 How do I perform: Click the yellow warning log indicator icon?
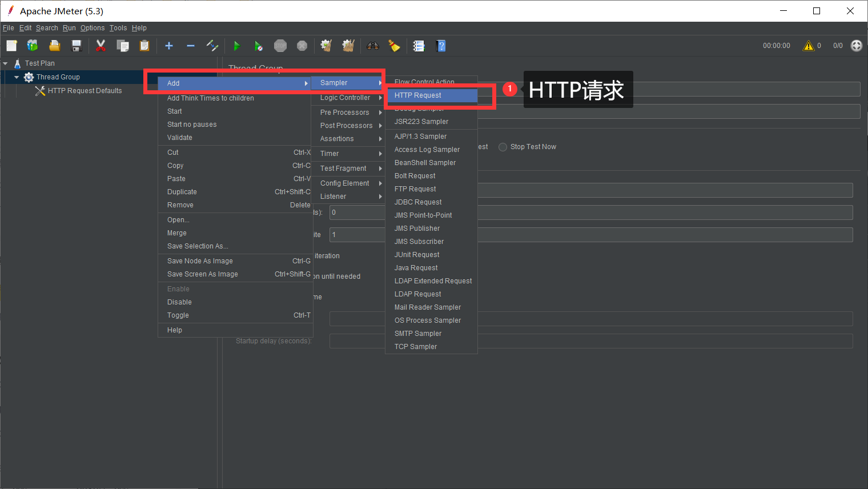coord(809,46)
